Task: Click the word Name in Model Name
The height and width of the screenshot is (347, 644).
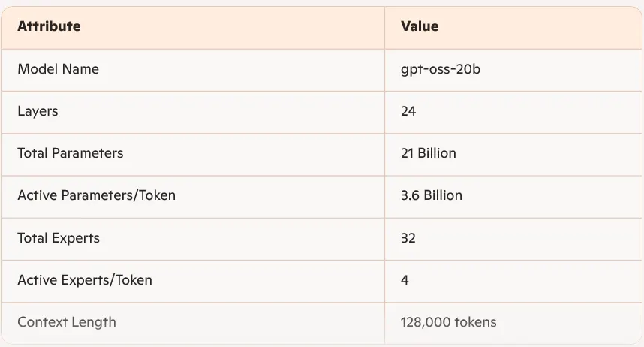Action: point(80,69)
